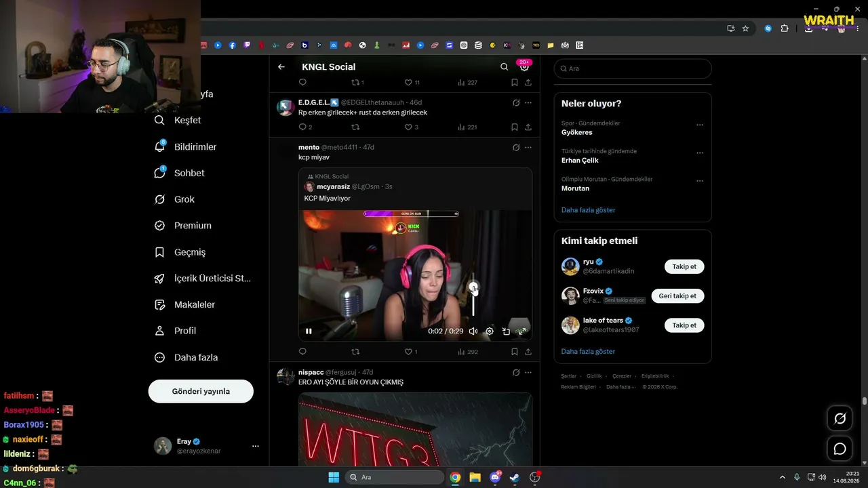Open the X search field labeled Ara

pos(633,68)
